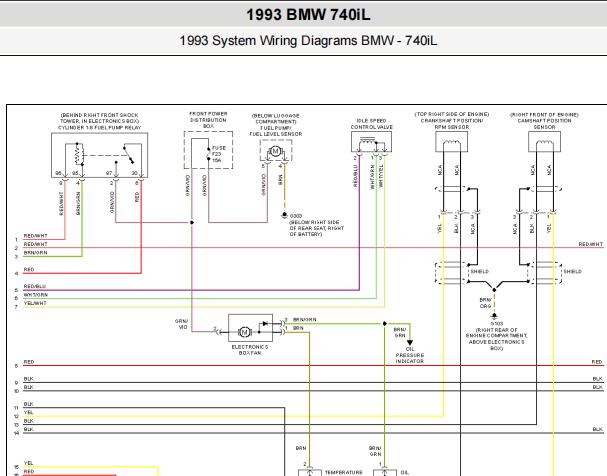Click the BRN/ORN label on line 3
This screenshot has height=476, width=607.
[x=36, y=253]
